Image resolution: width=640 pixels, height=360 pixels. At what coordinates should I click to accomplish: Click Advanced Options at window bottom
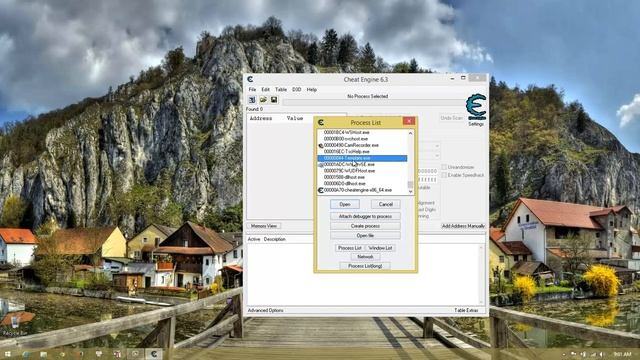(265, 311)
